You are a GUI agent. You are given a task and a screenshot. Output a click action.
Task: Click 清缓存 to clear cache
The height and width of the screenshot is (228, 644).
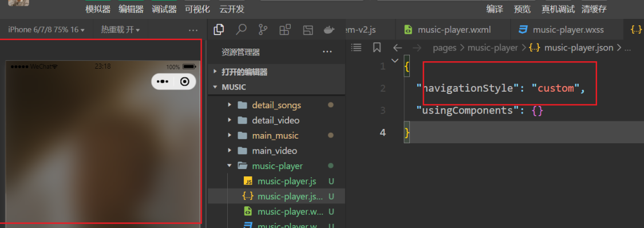click(x=594, y=9)
